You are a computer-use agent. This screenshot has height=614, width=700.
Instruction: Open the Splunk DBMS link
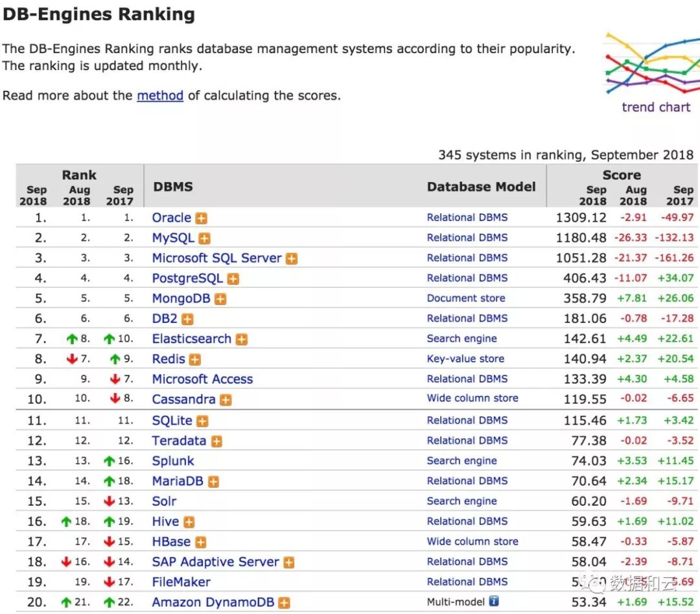click(x=173, y=461)
